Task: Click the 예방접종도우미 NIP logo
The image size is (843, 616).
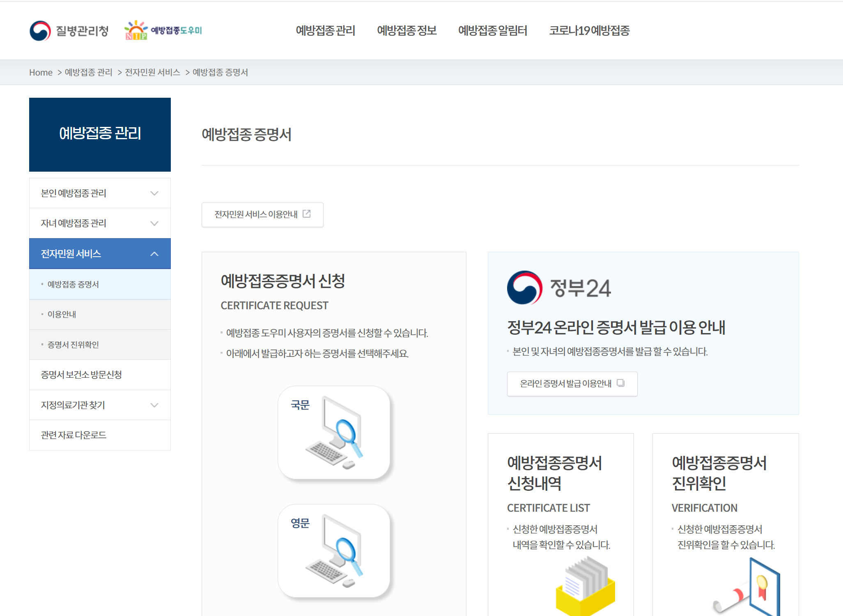Action: 163,30
